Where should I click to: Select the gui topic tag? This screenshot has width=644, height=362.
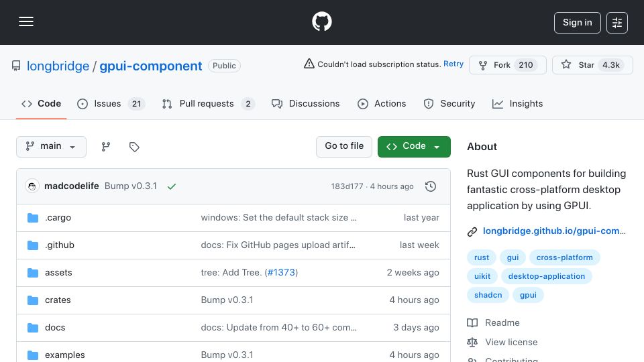pyautogui.click(x=513, y=257)
